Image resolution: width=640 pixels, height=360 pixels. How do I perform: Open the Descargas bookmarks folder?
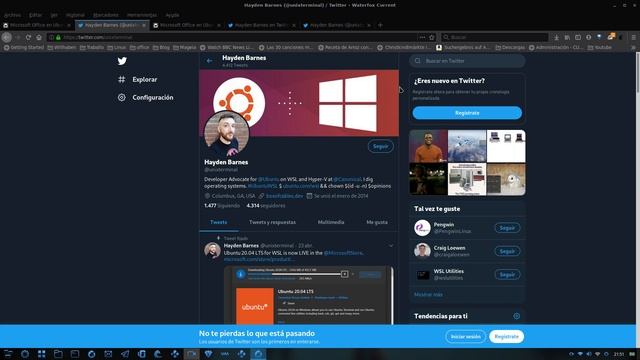coord(510,47)
